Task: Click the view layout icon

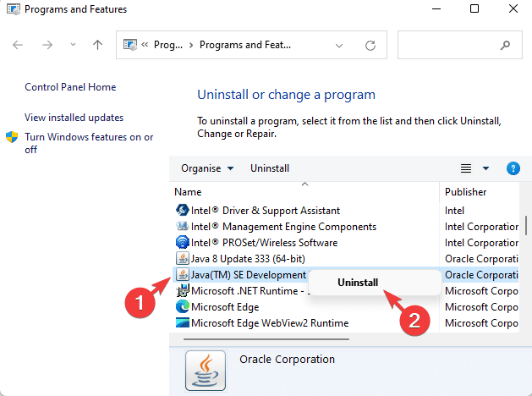Action: pos(466,168)
